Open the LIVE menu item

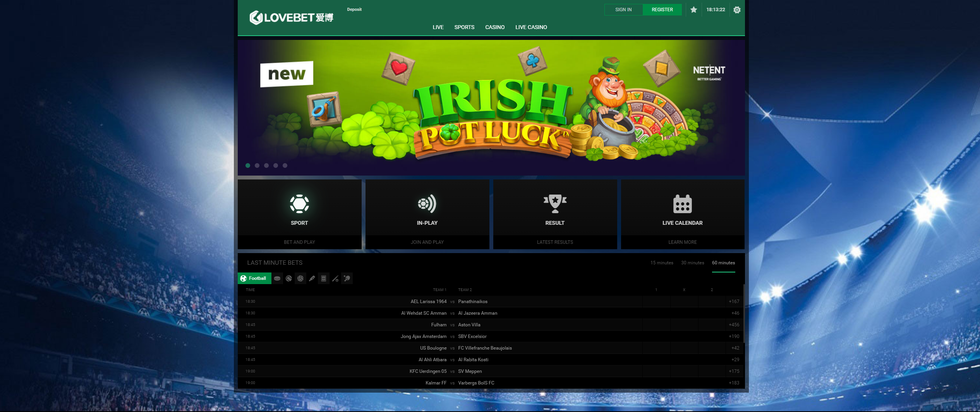(438, 27)
